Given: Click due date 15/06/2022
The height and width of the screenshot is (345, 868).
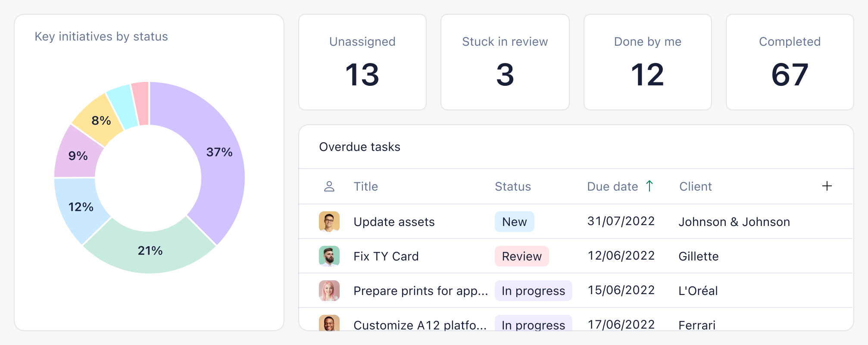Looking at the screenshot, I should click(x=621, y=290).
